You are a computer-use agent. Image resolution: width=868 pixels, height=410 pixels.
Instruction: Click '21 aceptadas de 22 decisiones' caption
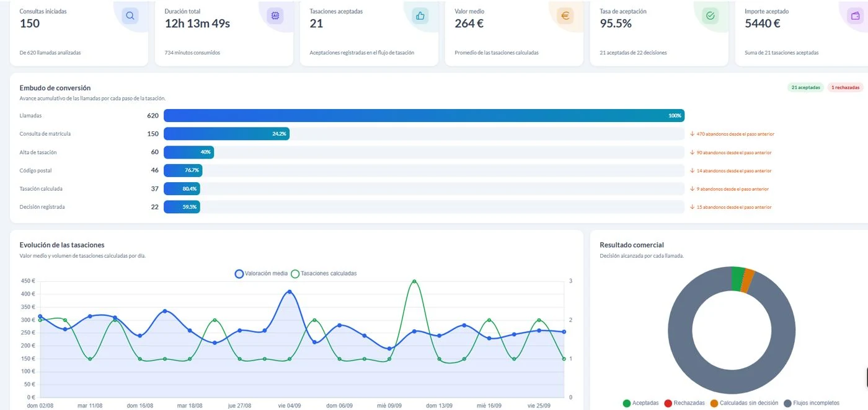tap(634, 53)
